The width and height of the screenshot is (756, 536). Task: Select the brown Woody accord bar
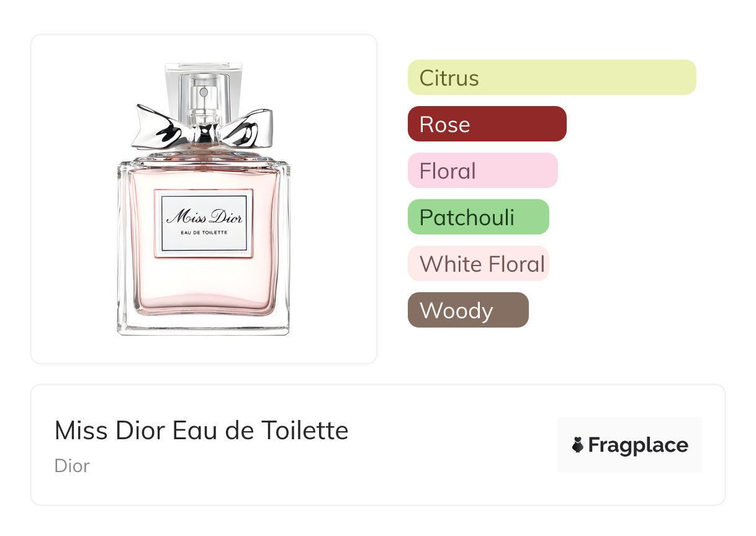click(468, 310)
